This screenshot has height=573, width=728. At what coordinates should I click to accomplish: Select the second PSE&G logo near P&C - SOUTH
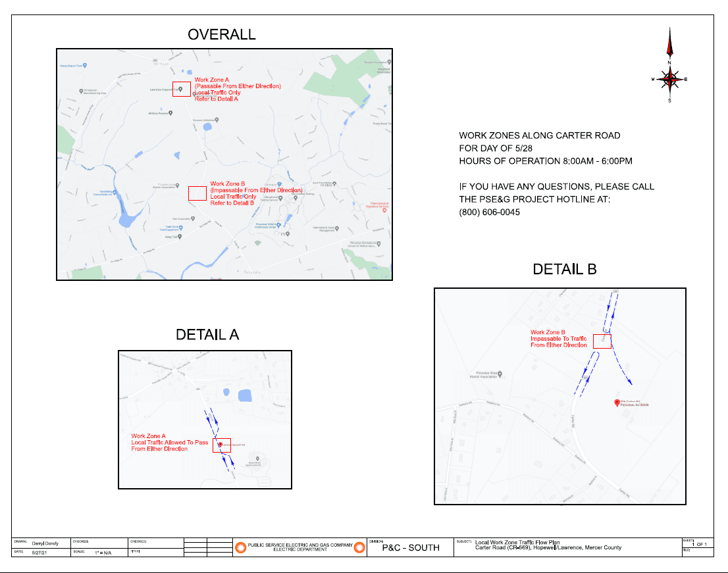pos(359,546)
